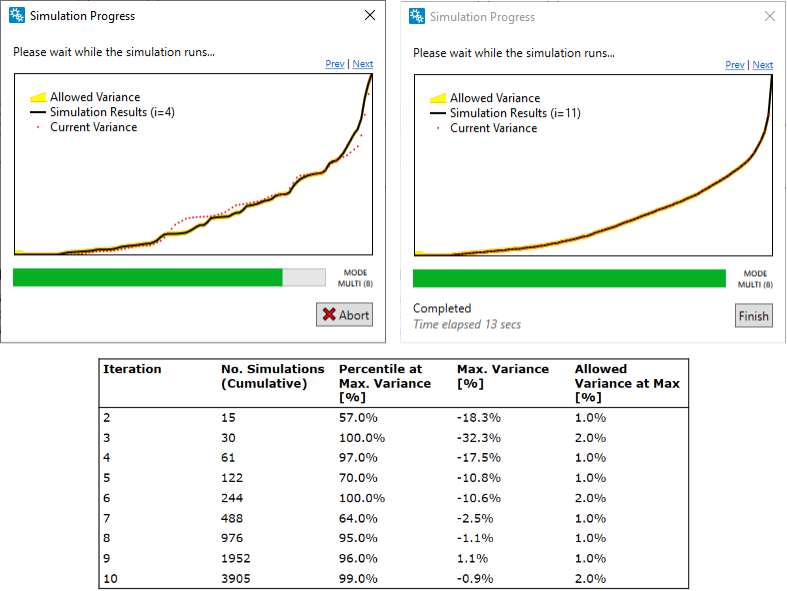Click the yellow Allowed Variance swatch in right chart

(437, 99)
